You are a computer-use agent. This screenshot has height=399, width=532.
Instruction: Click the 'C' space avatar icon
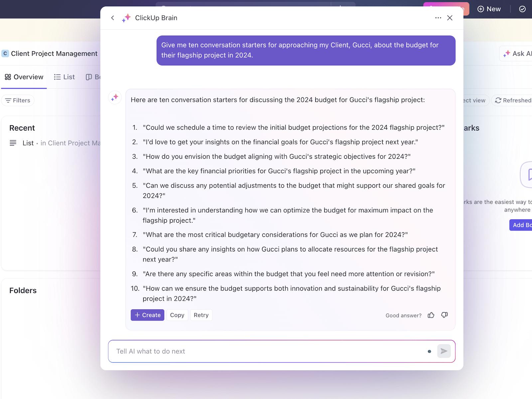pos(5,53)
